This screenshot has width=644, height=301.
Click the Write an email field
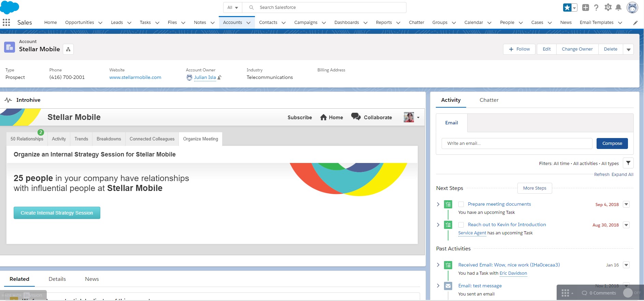coord(517,143)
